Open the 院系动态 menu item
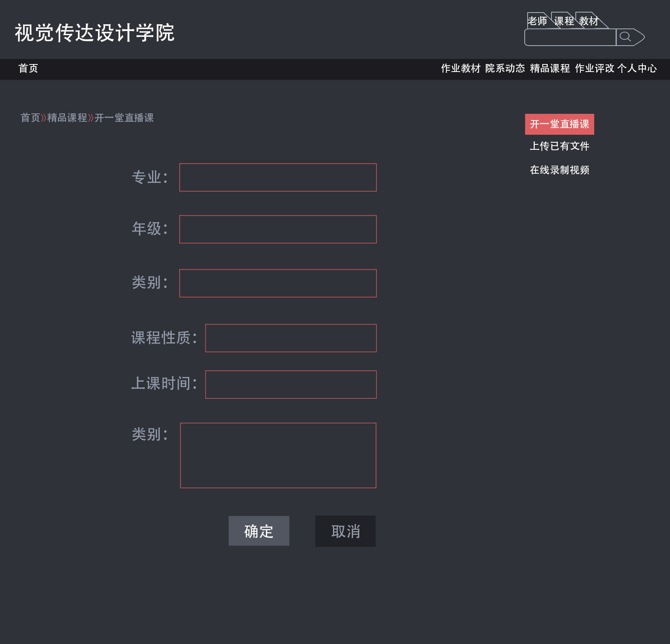670x644 pixels. tap(505, 68)
